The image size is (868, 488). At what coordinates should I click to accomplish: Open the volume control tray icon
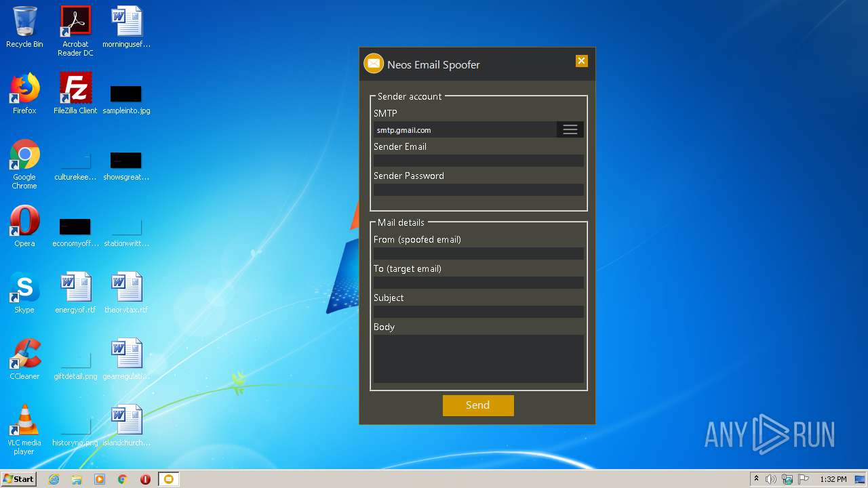[771, 479]
